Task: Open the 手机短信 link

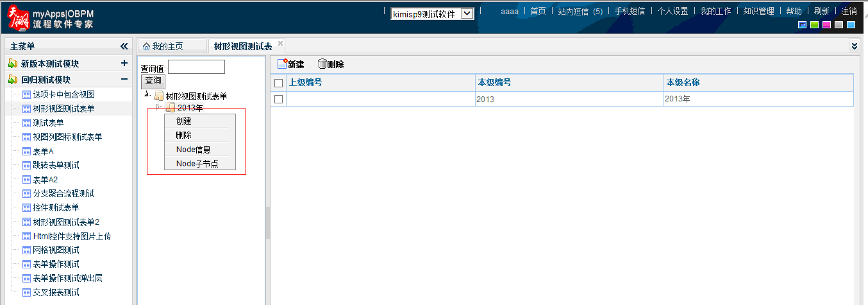Action: [630, 11]
